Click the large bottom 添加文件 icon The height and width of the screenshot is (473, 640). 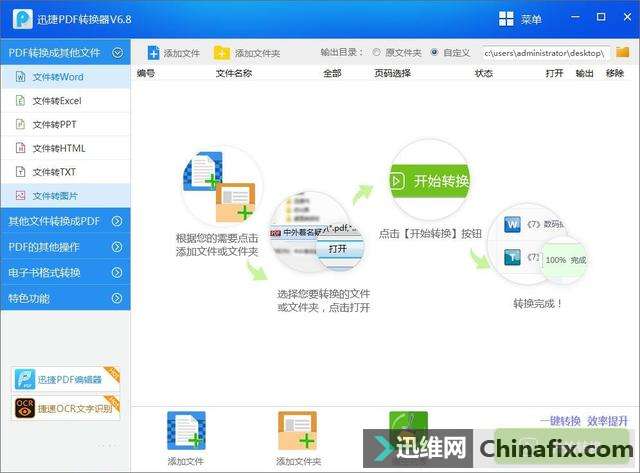[186, 431]
